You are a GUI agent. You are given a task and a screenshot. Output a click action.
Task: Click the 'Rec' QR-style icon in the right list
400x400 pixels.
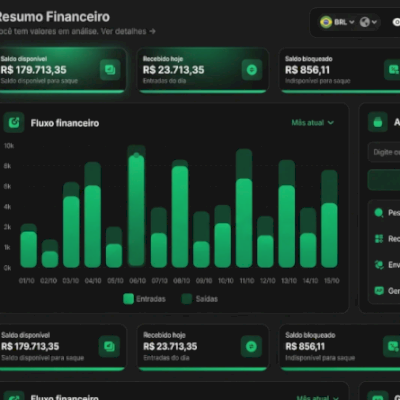coord(379,239)
